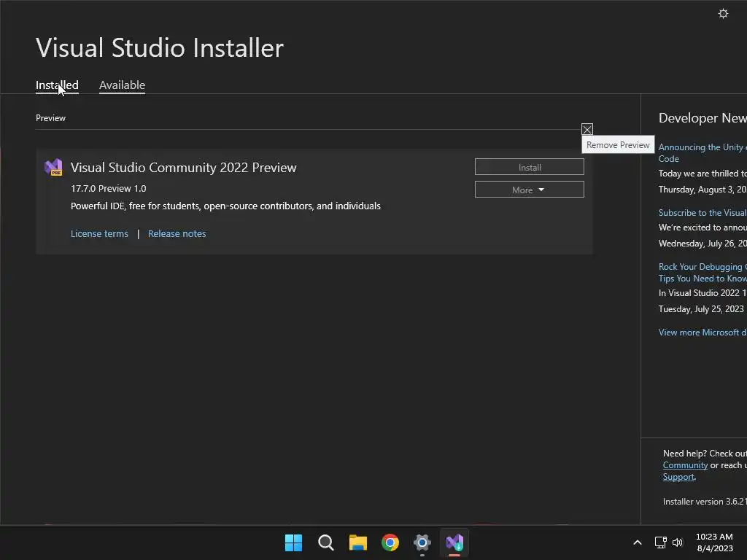Show hidden system tray icons chevron
Screen dimensions: 747x560
click(x=638, y=542)
